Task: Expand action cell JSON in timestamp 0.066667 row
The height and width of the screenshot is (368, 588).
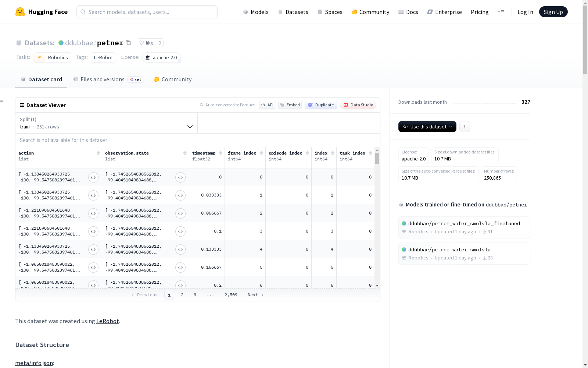Action: (93, 213)
